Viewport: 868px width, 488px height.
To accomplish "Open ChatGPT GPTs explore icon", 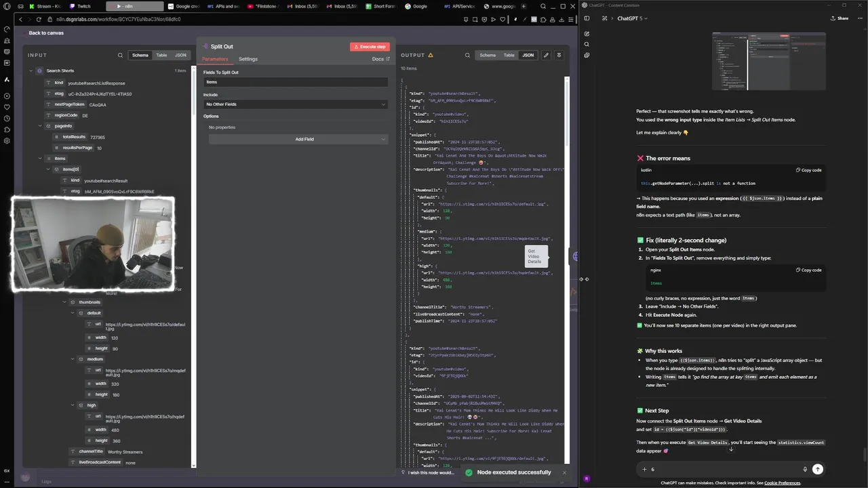I will tap(587, 55).
